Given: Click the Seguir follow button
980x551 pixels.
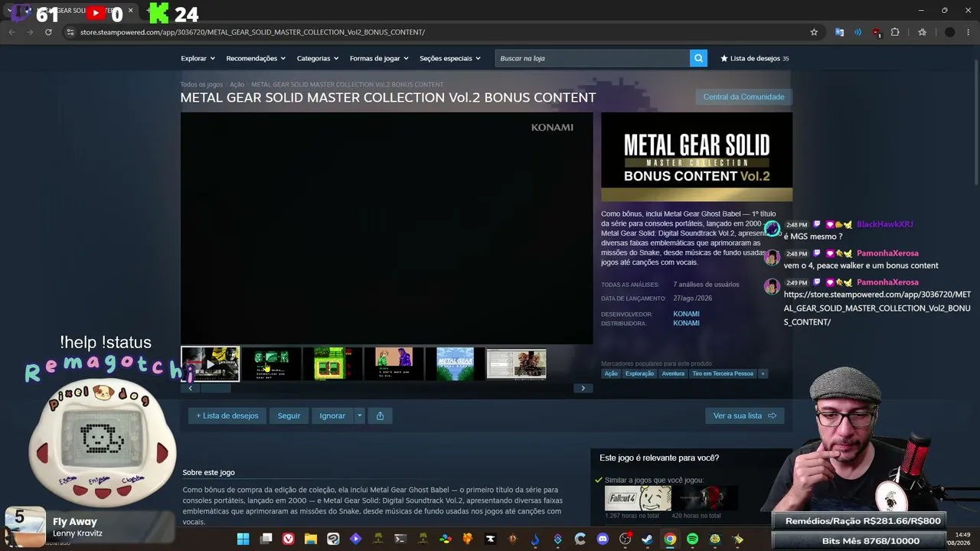Looking at the screenshot, I should pos(289,416).
